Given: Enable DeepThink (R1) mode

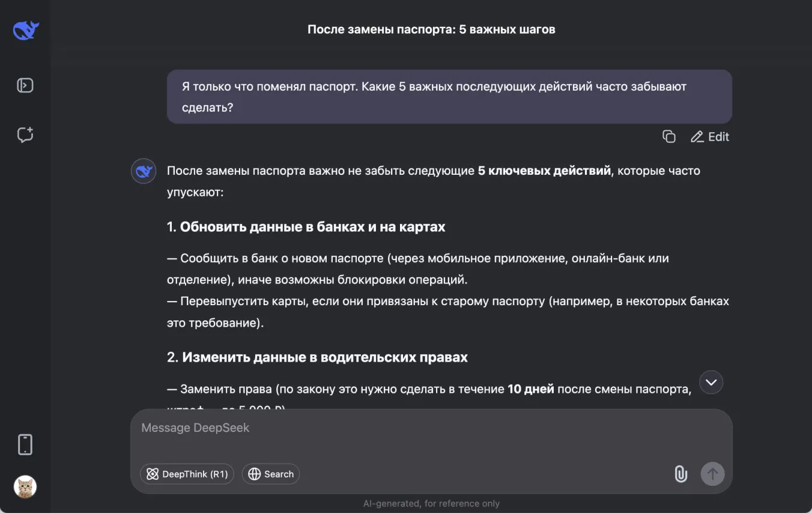Looking at the screenshot, I should 187,474.
